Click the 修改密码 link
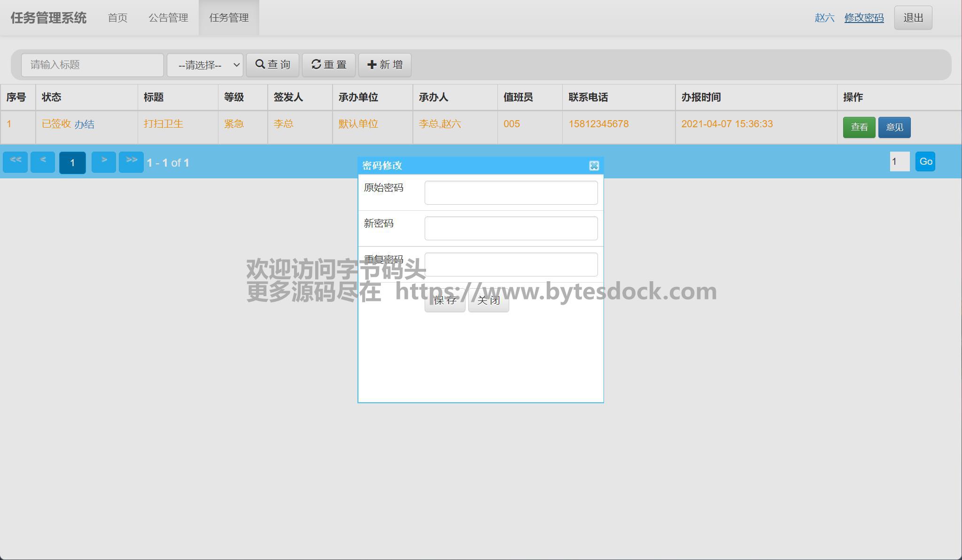 coord(864,18)
